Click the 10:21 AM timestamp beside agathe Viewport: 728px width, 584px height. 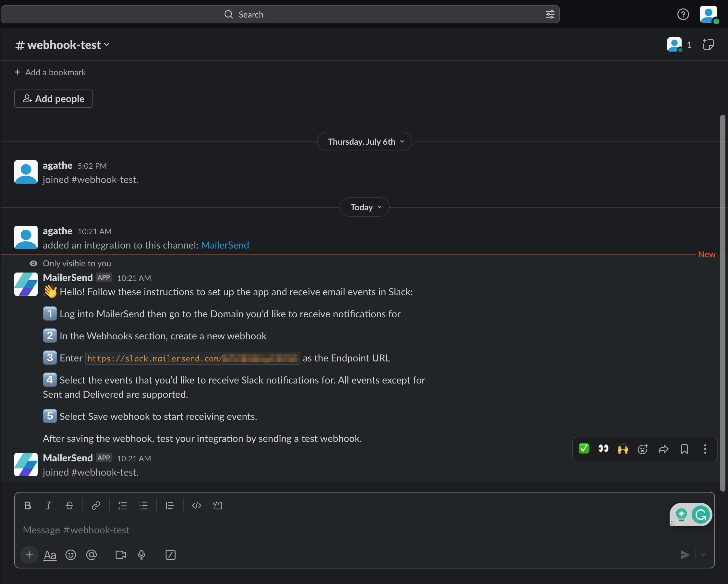coord(94,231)
